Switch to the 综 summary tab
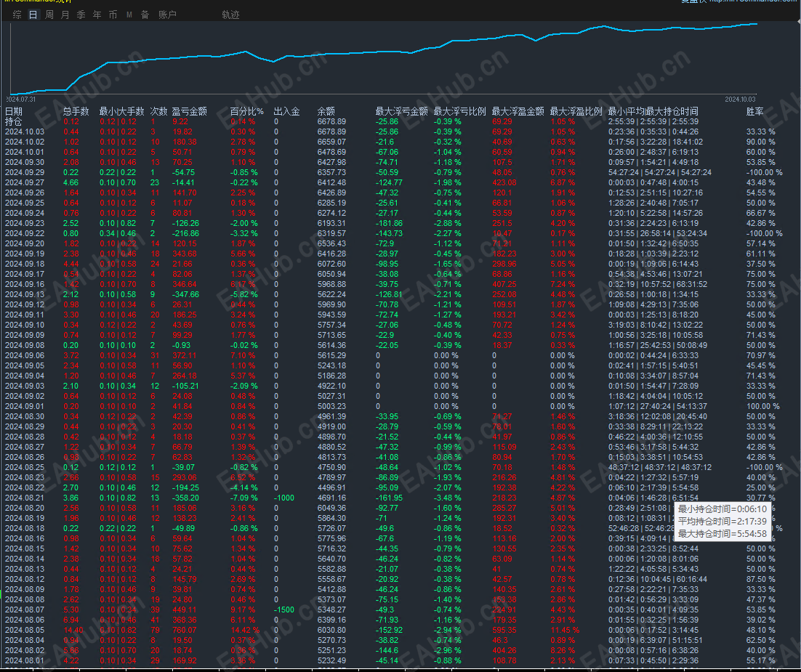This screenshot has height=672, width=801. tap(17, 15)
